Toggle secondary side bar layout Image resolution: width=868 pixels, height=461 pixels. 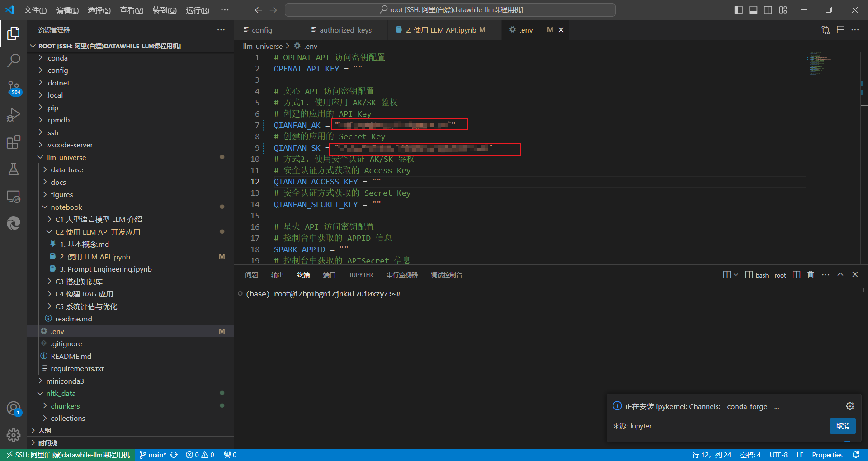(768, 10)
